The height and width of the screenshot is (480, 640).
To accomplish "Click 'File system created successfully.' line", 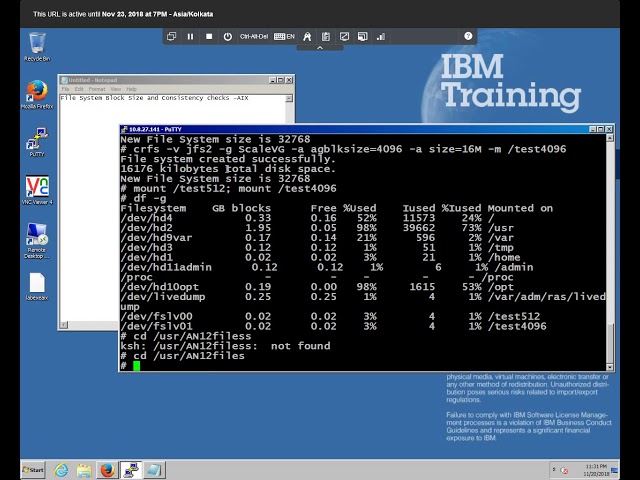I will [228, 159].
